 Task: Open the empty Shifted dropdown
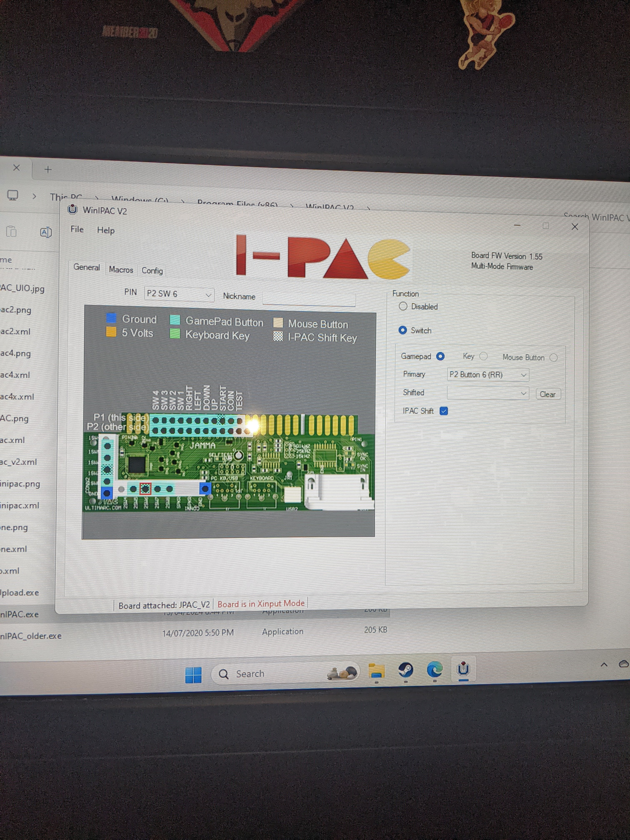[488, 393]
